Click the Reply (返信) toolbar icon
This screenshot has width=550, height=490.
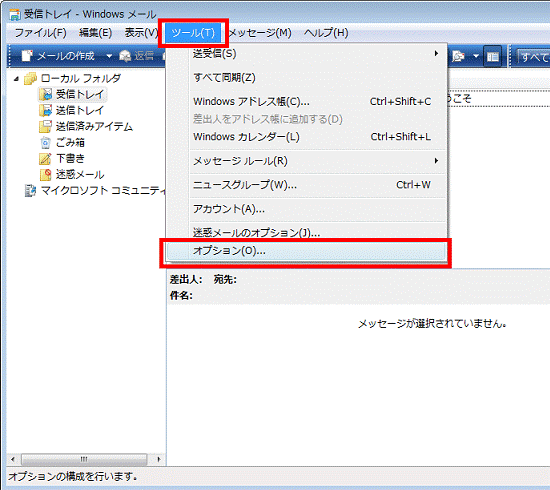pyautogui.click(x=125, y=56)
